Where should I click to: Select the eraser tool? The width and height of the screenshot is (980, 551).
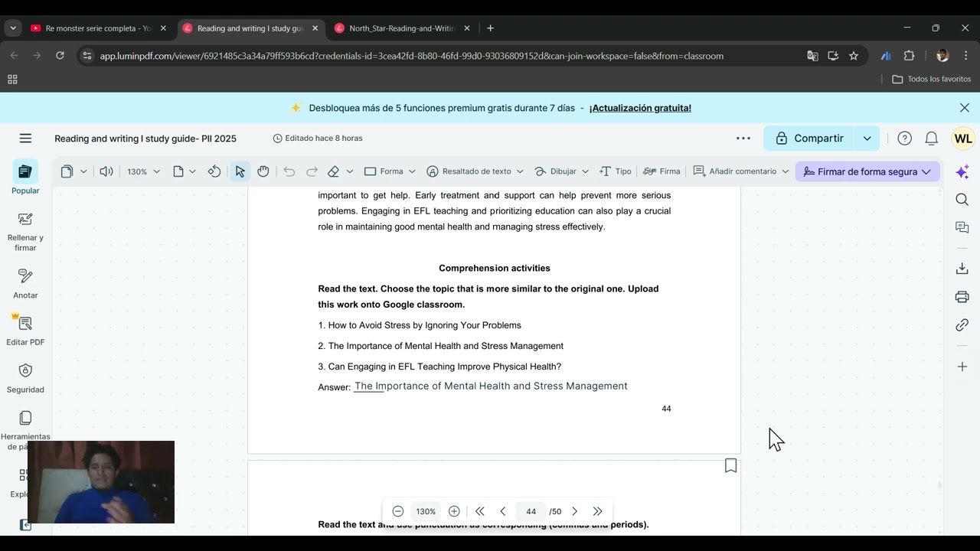click(333, 171)
